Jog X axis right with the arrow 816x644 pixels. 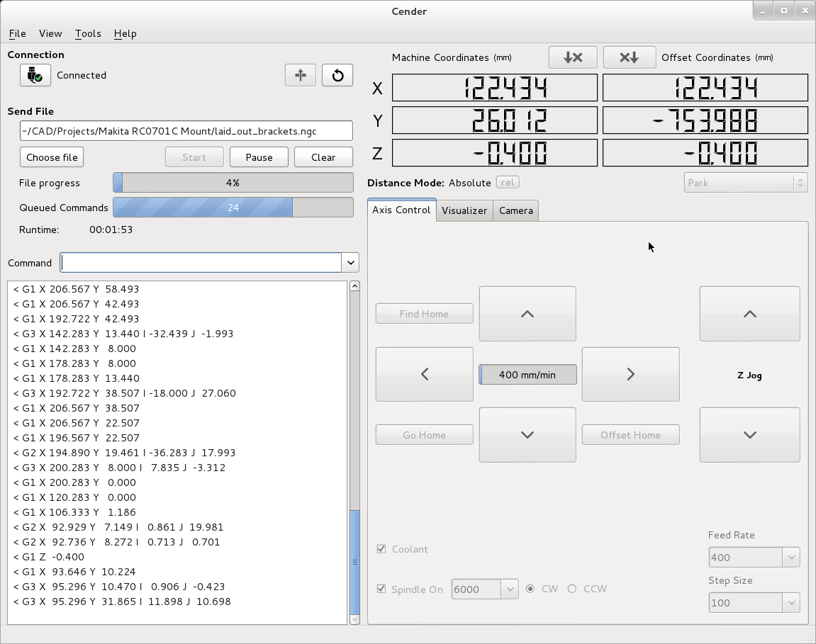(x=630, y=374)
